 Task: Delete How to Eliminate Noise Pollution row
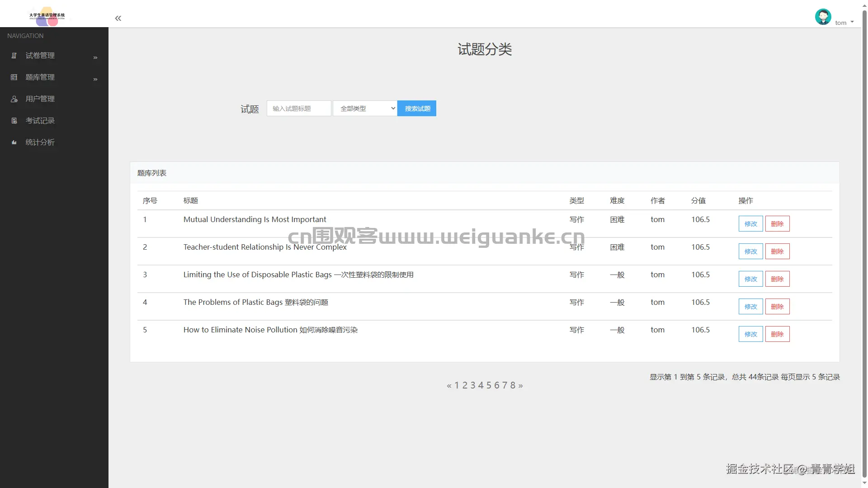click(x=777, y=334)
